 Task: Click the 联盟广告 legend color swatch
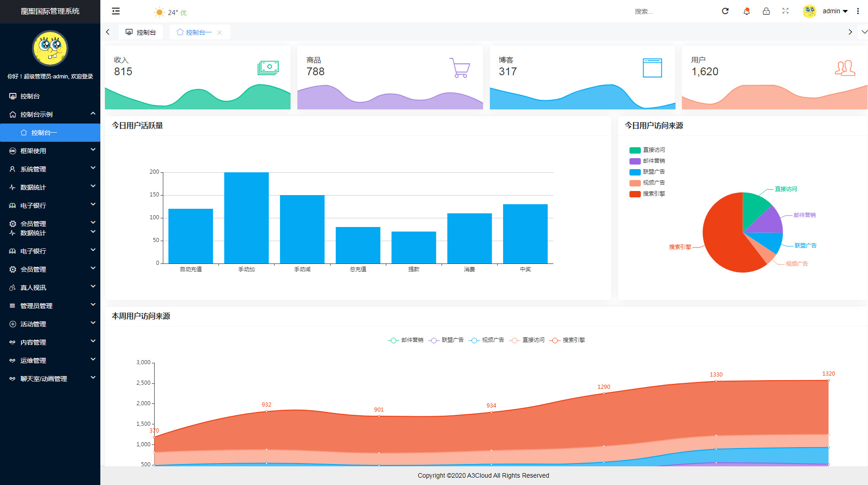(x=635, y=172)
